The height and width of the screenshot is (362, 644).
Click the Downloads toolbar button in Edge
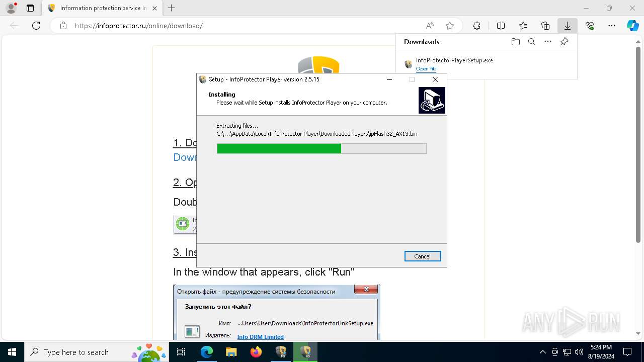[x=567, y=26]
